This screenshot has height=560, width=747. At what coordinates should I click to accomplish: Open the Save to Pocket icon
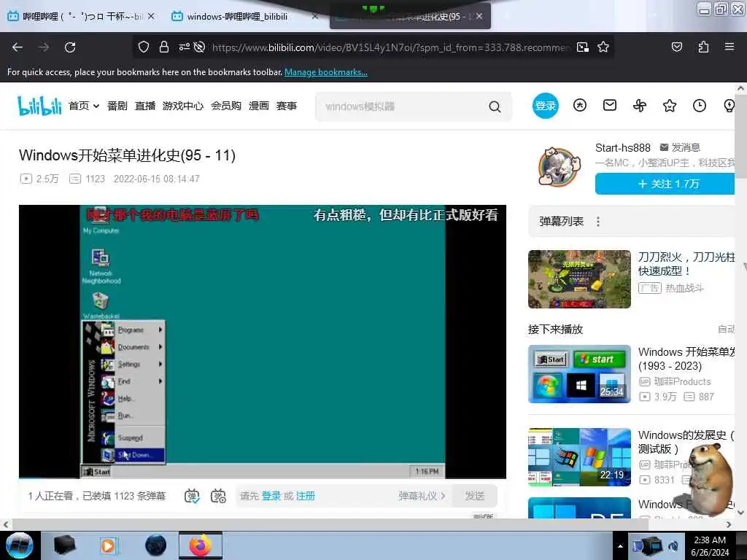[677, 47]
